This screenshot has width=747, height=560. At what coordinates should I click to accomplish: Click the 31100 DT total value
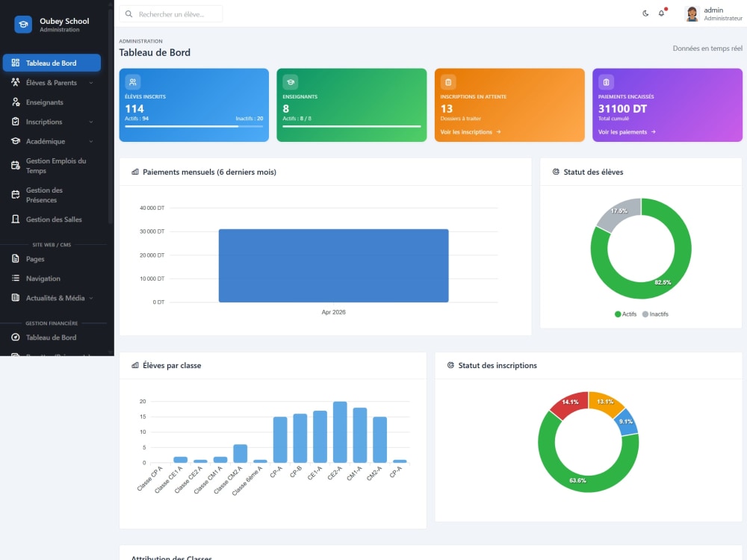pos(623,108)
